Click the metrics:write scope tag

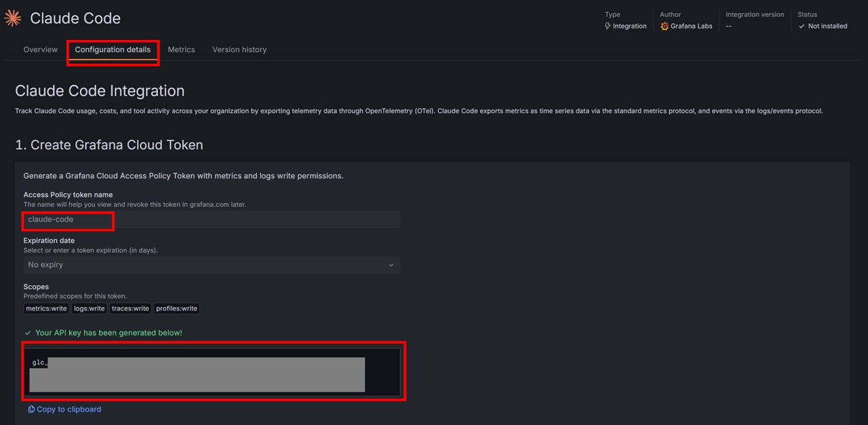46,308
